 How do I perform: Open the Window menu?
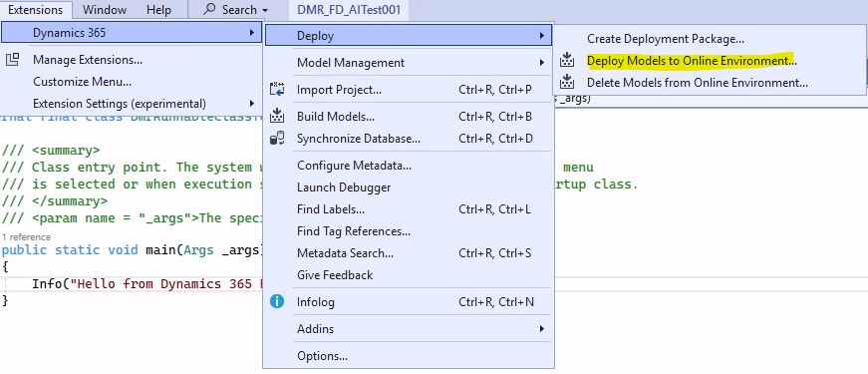[105, 9]
